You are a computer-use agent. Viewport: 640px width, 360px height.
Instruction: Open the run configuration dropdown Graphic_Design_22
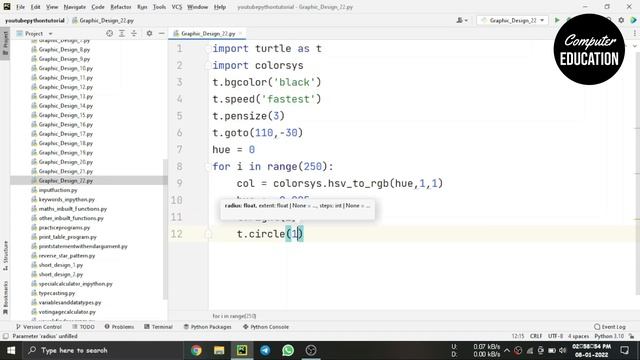(513, 20)
